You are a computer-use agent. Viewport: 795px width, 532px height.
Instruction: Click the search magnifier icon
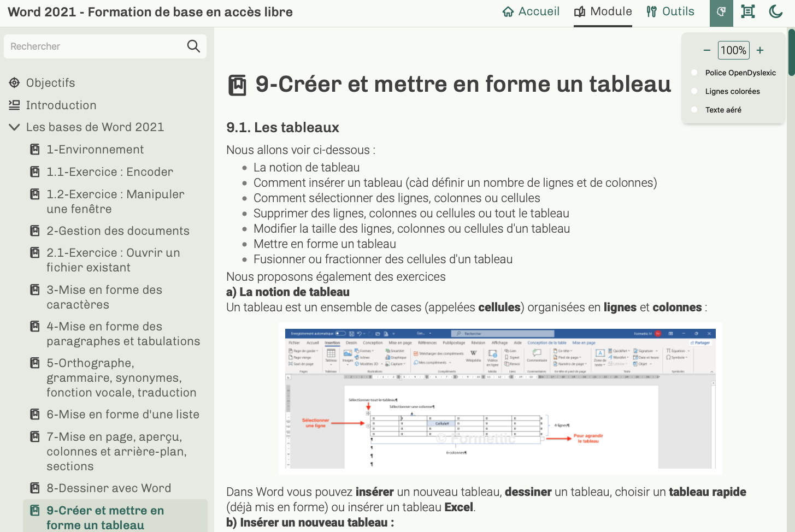(193, 46)
